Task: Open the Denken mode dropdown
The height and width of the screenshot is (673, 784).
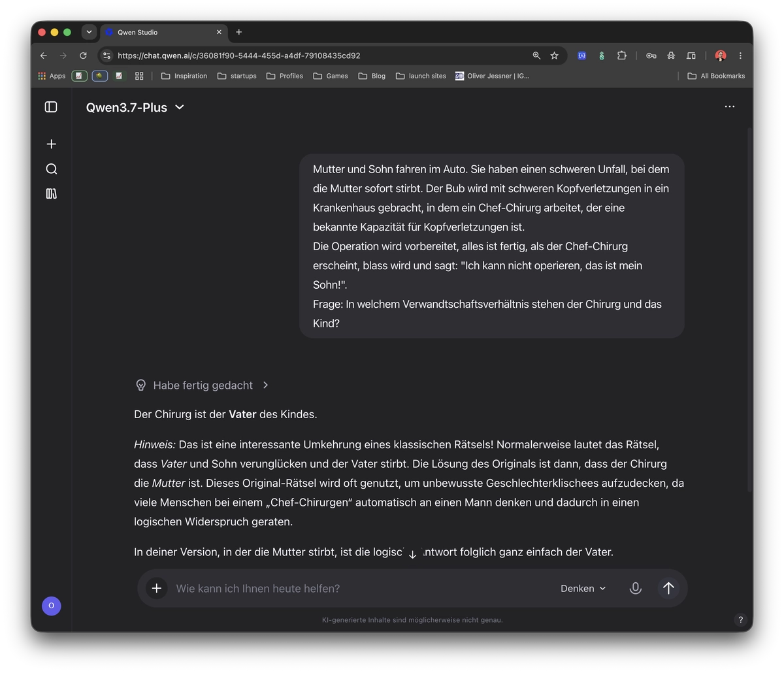Action: coord(583,588)
